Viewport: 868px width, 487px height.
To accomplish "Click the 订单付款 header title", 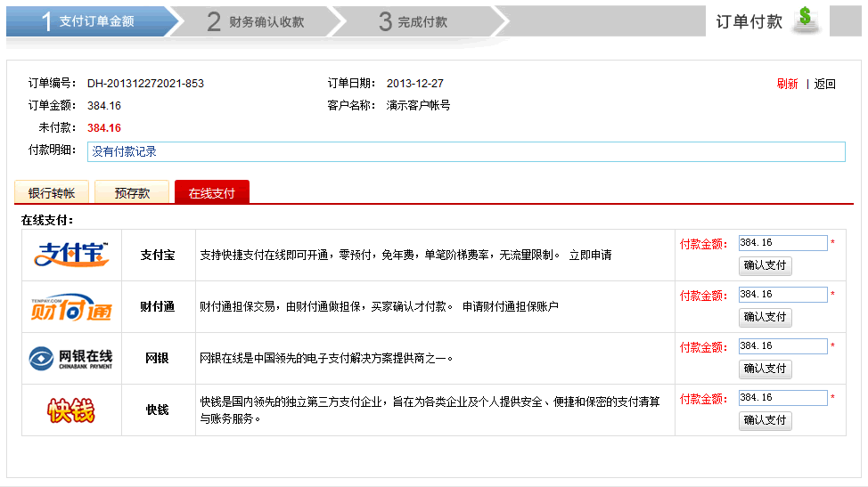I will tap(749, 21).
